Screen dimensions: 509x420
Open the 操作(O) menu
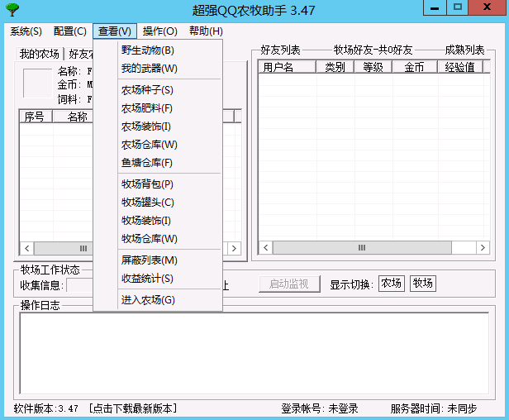160,31
